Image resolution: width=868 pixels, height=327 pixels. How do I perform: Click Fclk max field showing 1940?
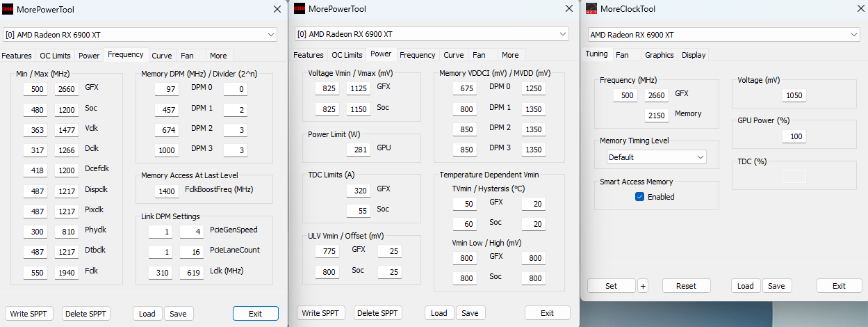[67, 273]
